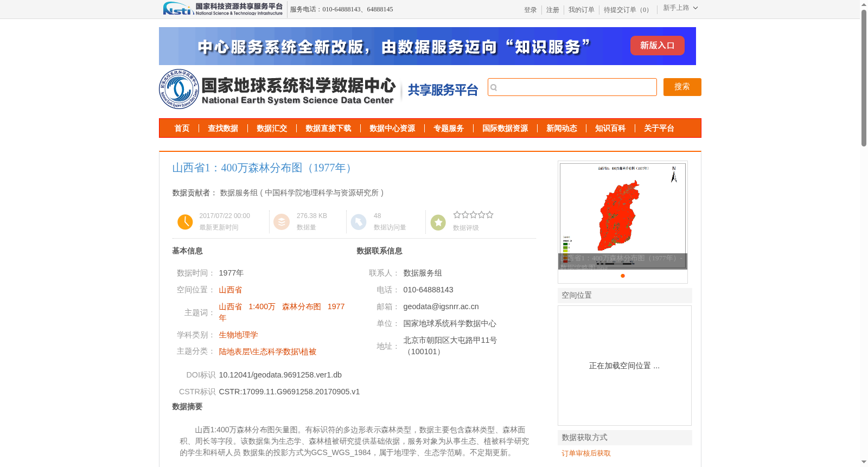Open the 知识百科 menu item
This screenshot has width=868, height=467.
(610, 129)
